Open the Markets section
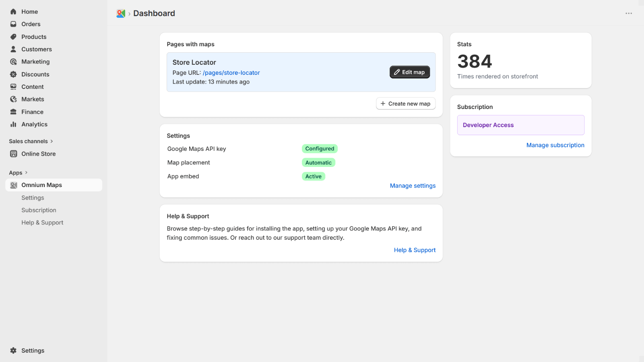Image resolution: width=644 pixels, height=362 pixels. (32, 99)
